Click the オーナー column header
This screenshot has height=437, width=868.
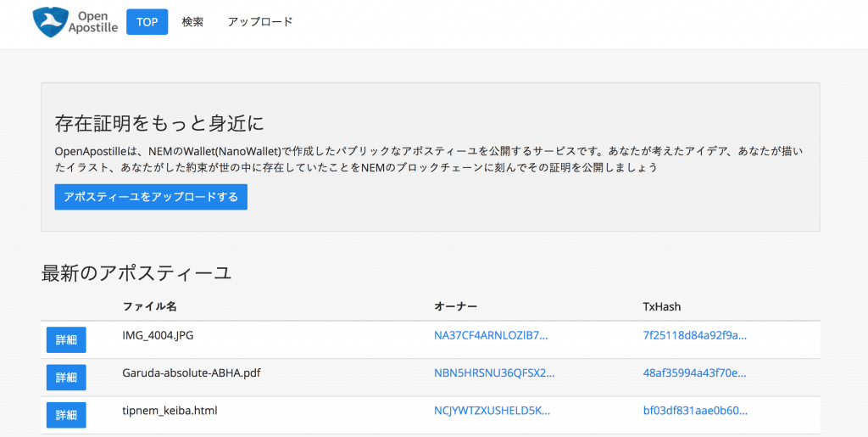pos(456,305)
